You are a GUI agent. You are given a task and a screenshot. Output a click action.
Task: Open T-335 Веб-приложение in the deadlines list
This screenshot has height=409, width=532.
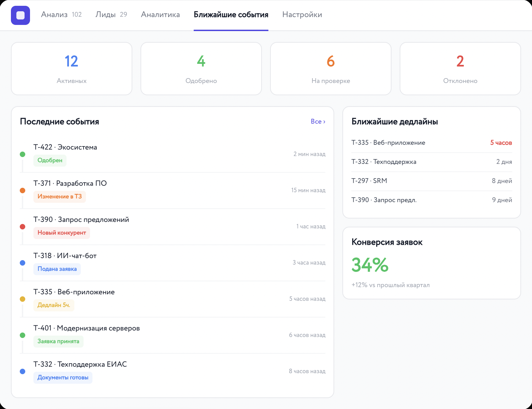pyautogui.click(x=388, y=143)
